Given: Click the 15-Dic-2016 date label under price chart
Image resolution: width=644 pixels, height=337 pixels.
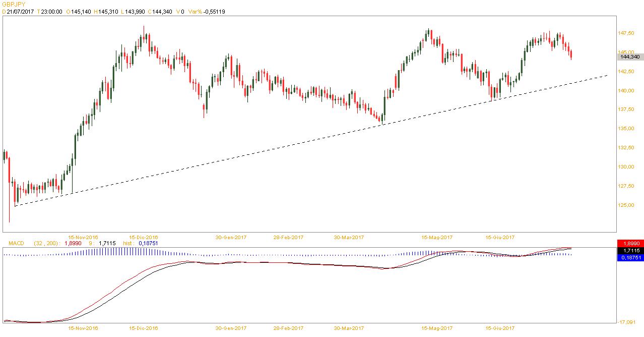Looking at the screenshot, I should point(144,237).
